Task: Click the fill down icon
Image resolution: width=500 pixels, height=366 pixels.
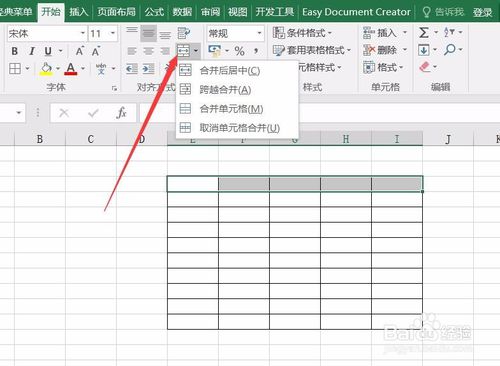Action: (424, 50)
